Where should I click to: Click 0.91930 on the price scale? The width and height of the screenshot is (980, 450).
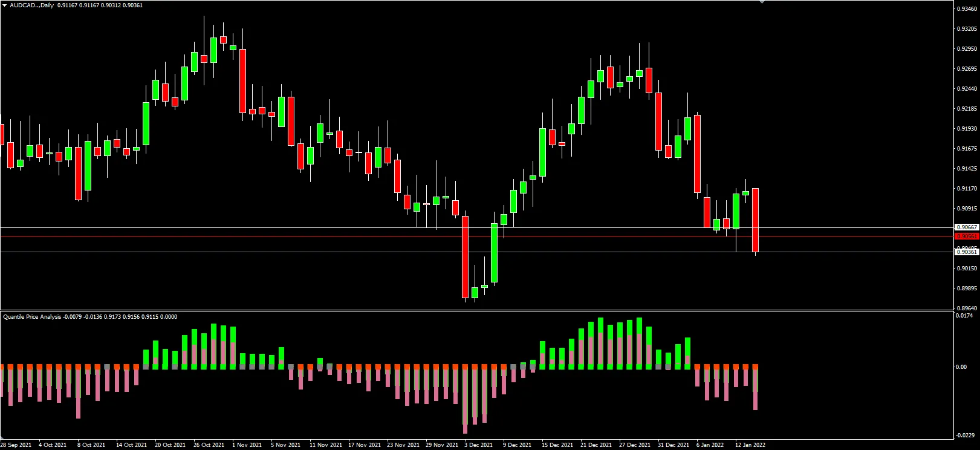tap(968, 129)
